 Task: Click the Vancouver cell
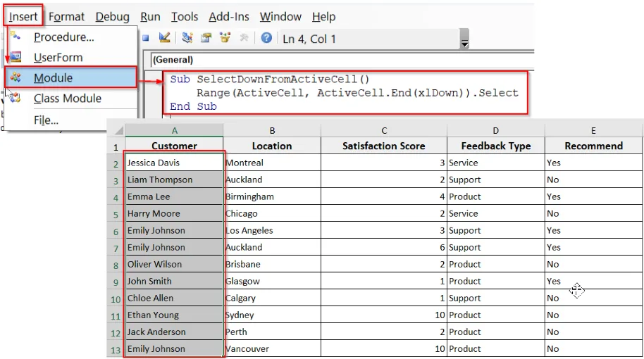point(272,348)
